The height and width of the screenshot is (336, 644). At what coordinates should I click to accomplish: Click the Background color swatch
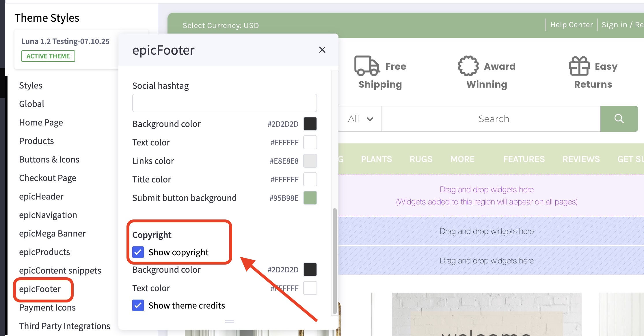pos(310,124)
